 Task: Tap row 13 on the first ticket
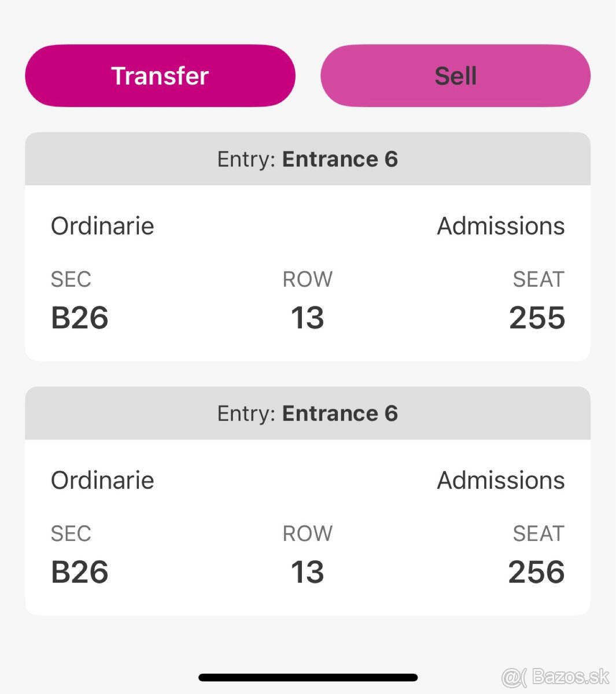point(307,318)
